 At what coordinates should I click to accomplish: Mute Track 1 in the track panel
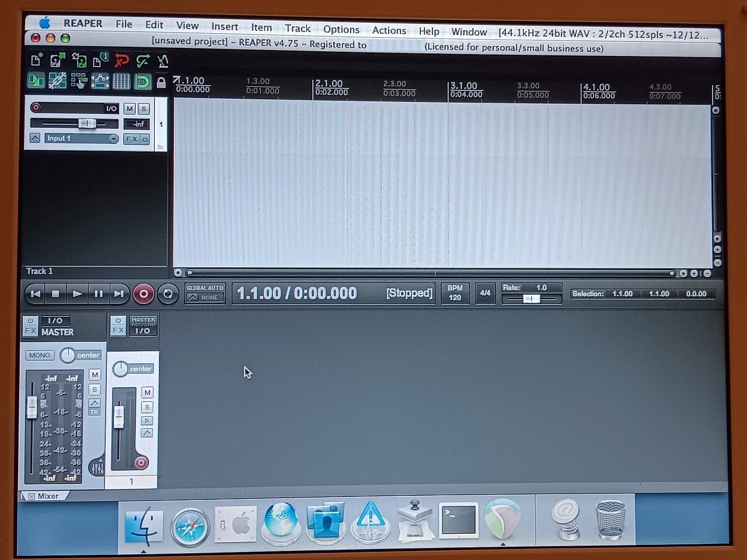pos(130,108)
